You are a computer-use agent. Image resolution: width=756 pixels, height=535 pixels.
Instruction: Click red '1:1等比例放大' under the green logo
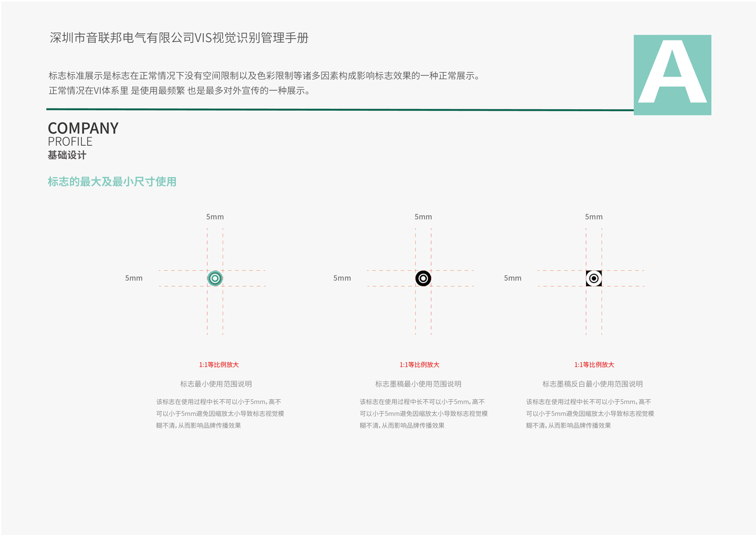(x=219, y=364)
